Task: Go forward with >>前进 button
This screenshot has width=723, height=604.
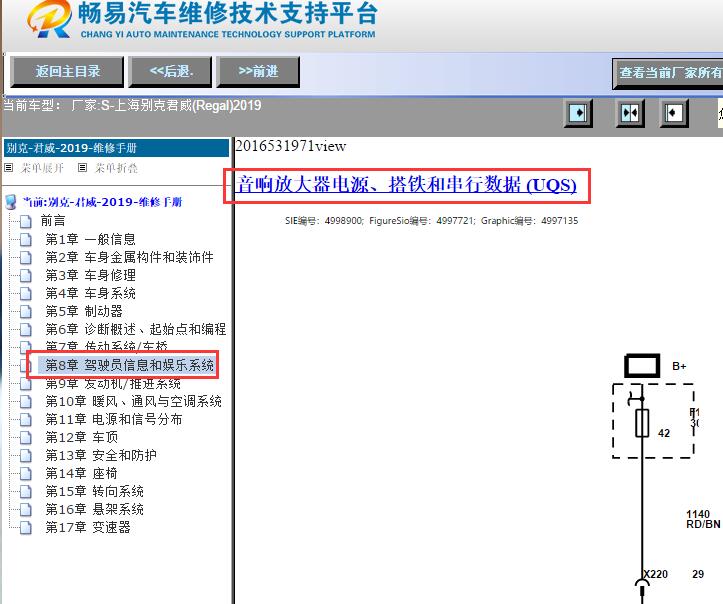Action: click(258, 71)
